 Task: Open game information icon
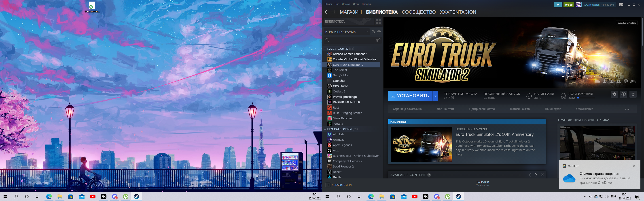click(623, 94)
